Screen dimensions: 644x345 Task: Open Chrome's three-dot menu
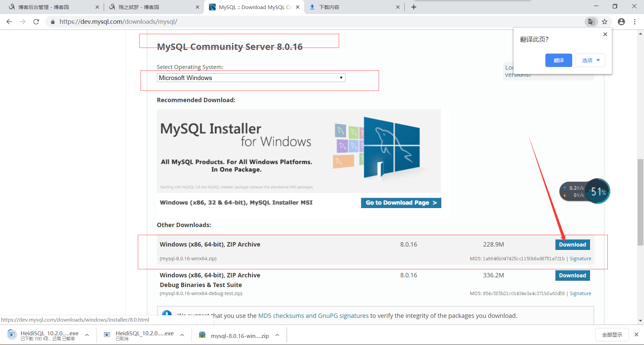point(635,22)
